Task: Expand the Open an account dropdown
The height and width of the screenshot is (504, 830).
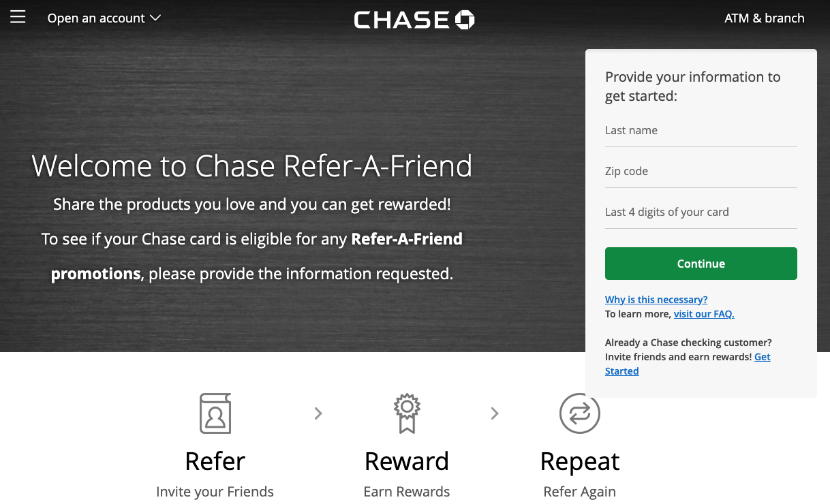Action: (104, 18)
